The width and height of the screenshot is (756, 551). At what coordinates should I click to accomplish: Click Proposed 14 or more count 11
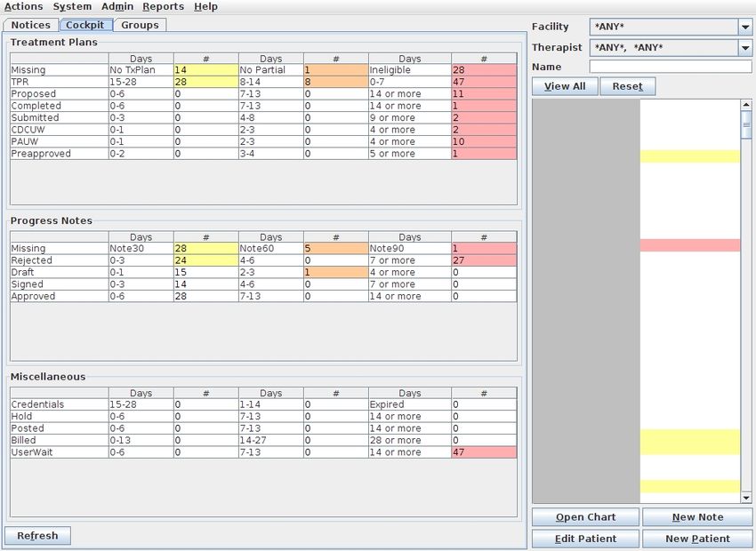coord(484,94)
